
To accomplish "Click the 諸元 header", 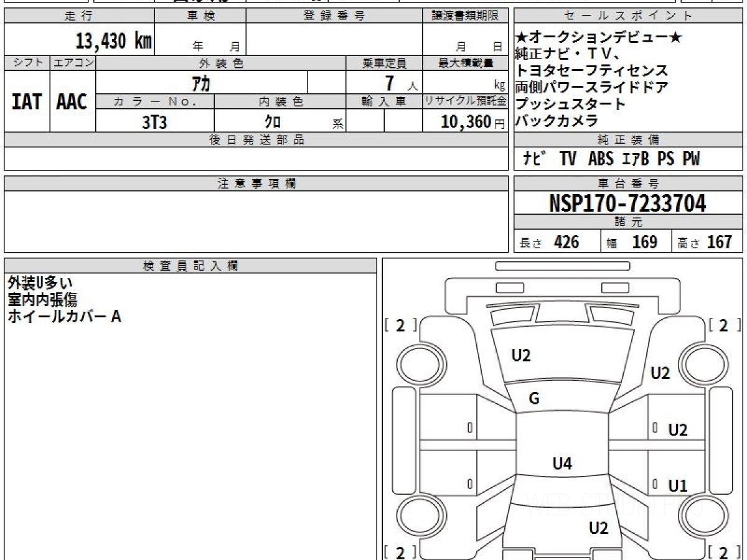I will coord(629,222).
